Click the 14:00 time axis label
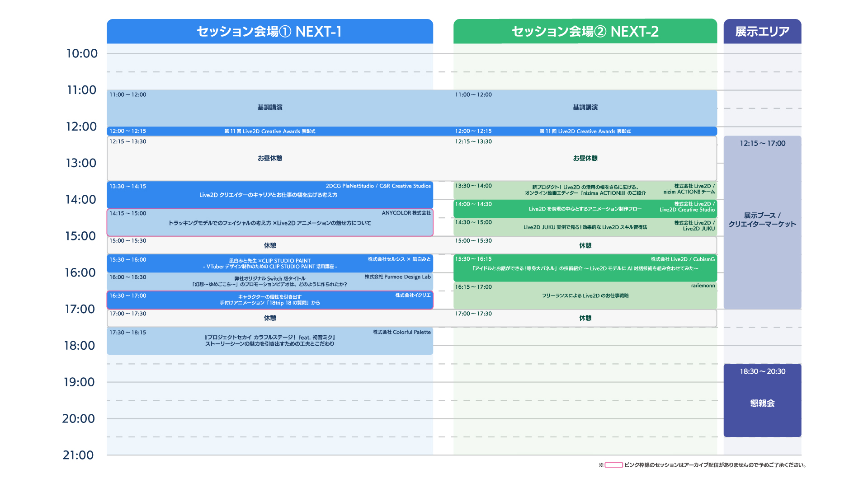The image size is (868, 488). 81,199
